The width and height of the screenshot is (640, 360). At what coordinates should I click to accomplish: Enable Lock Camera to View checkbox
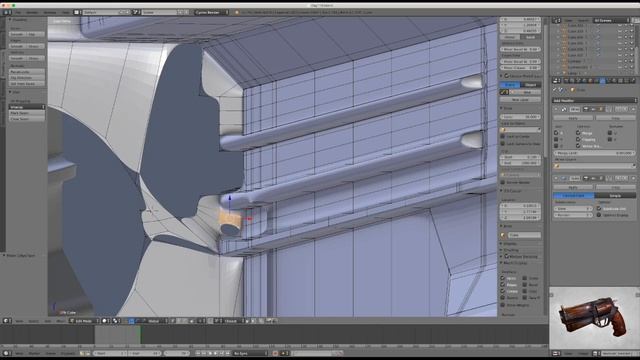click(x=503, y=144)
